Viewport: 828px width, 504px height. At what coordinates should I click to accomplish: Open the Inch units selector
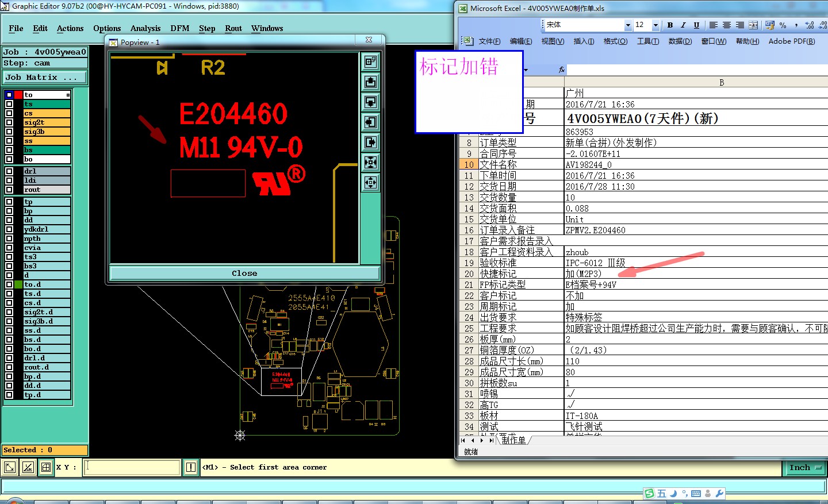coord(804,468)
